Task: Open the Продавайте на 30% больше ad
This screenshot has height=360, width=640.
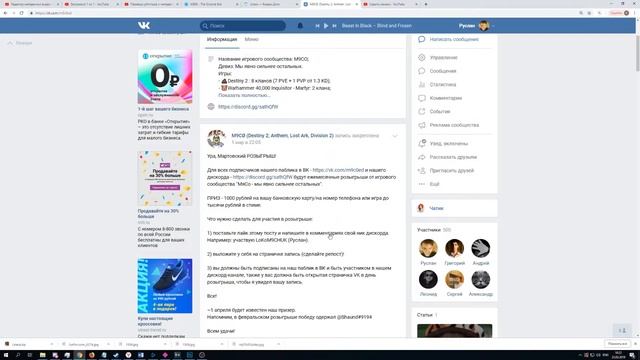Action: coord(165,178)
